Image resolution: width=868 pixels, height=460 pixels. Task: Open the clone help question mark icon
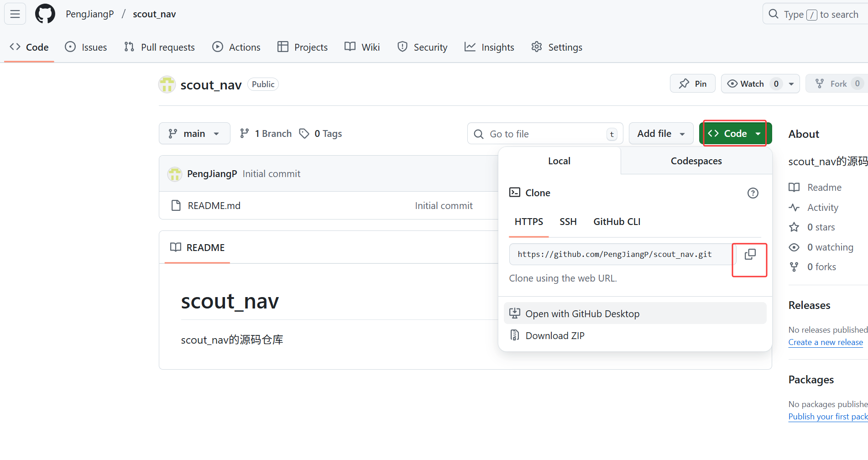[x=753, y=193]
